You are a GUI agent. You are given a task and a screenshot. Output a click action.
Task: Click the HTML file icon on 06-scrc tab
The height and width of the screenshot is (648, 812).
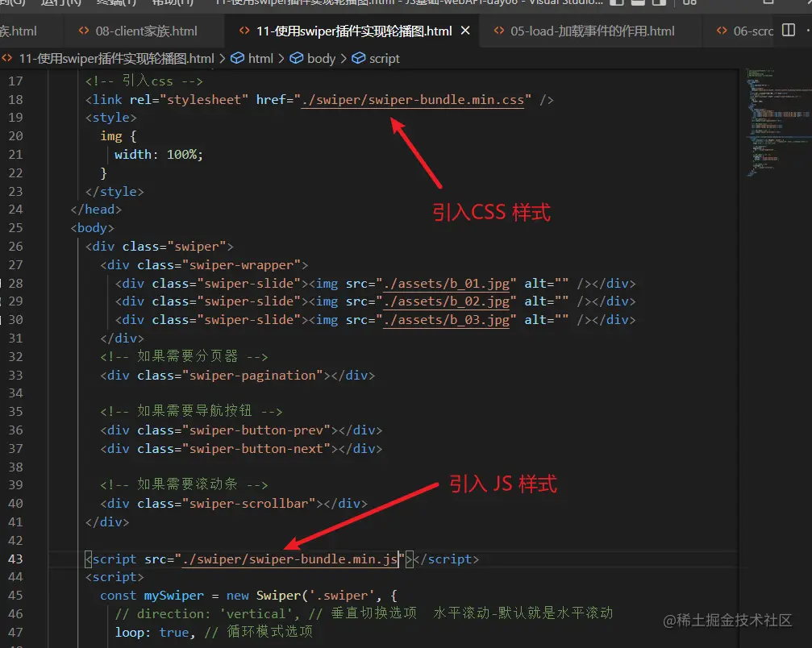click(x=722, y=31)
